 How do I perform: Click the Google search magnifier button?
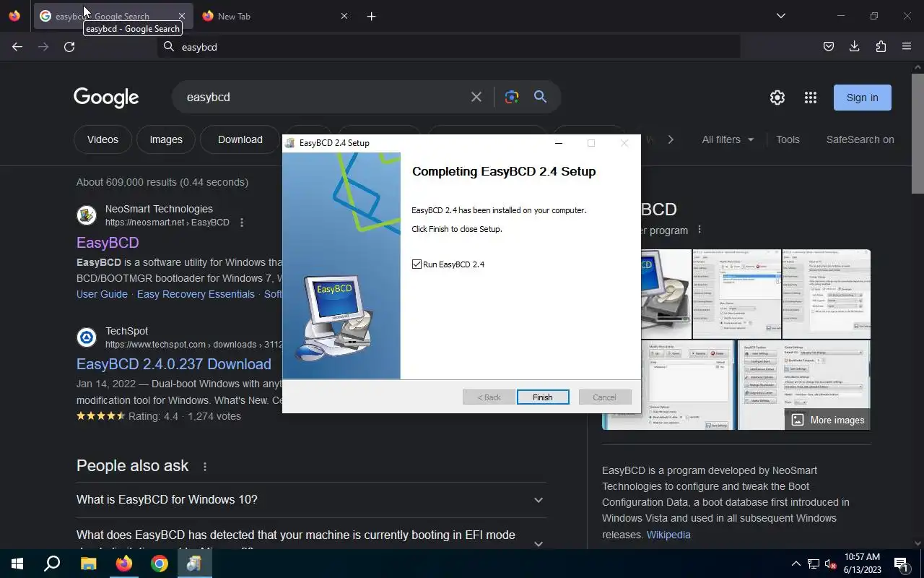tap(540, 97)
